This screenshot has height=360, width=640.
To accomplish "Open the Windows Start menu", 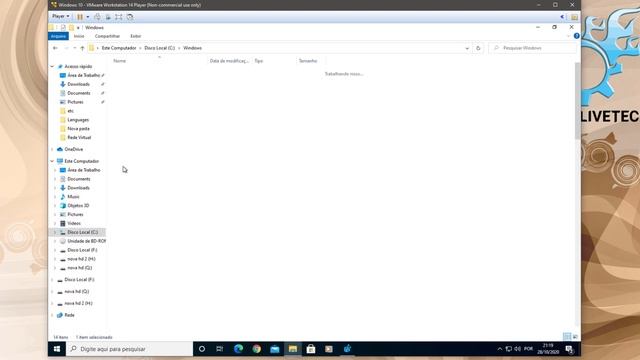I will [x=57, y=349].
